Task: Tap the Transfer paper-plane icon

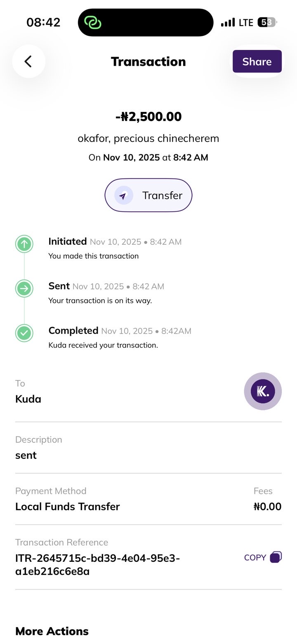Action: [x=123, y=196]
